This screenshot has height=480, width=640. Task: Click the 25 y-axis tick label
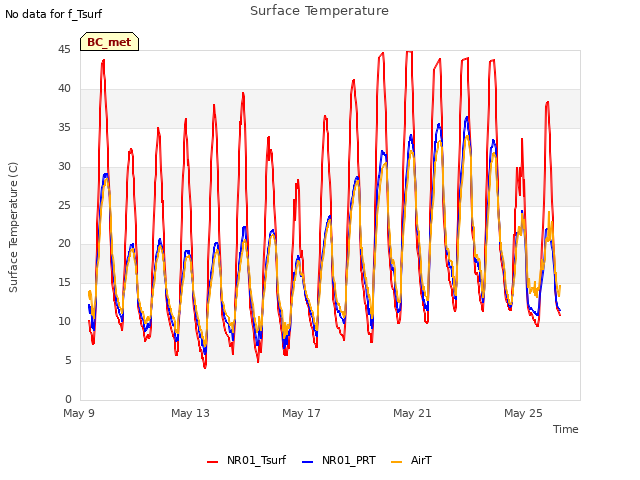click(64, 205)
